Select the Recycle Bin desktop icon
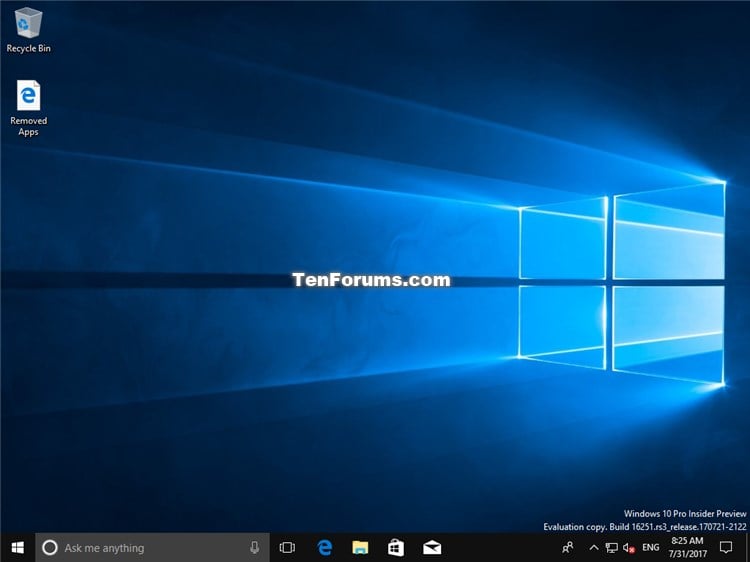The height and width of the screenshot is (562, 750). pos(28,30)
